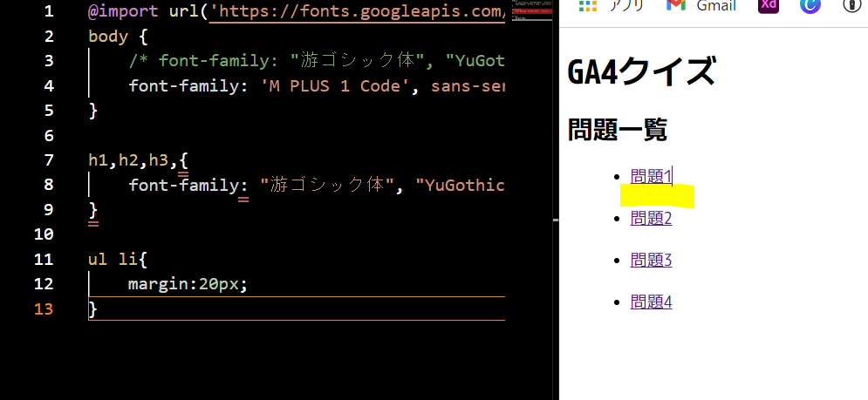Open the Adobe Xd bookmark icon
This screenshot has height=400, width=868.
(x=769, y=5)
